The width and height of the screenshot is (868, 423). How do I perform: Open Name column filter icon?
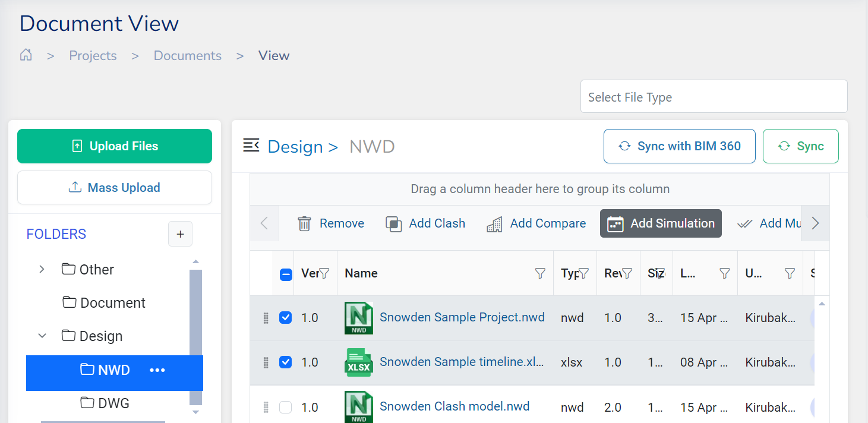click(539, 273)
